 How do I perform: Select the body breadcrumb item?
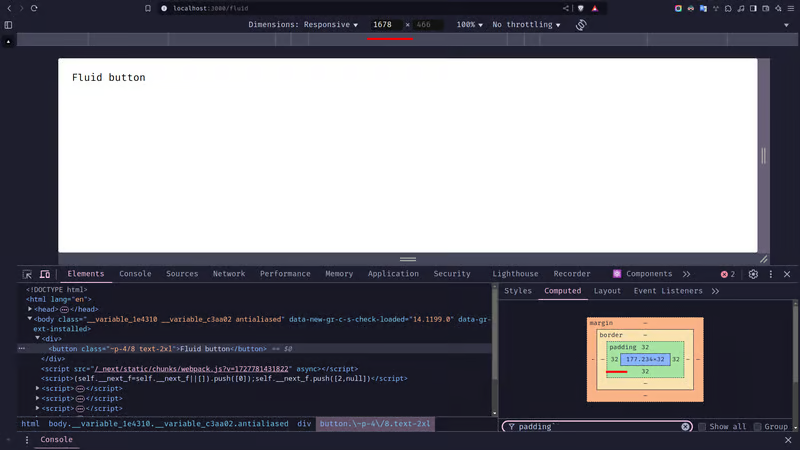click(x=168, y=423)
